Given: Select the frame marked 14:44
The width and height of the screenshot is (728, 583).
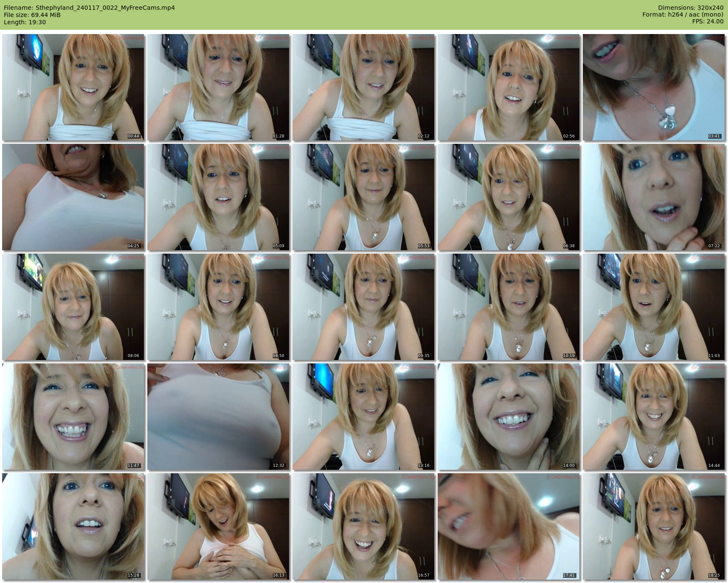Looking at the screenshot, I should (653, 417).
